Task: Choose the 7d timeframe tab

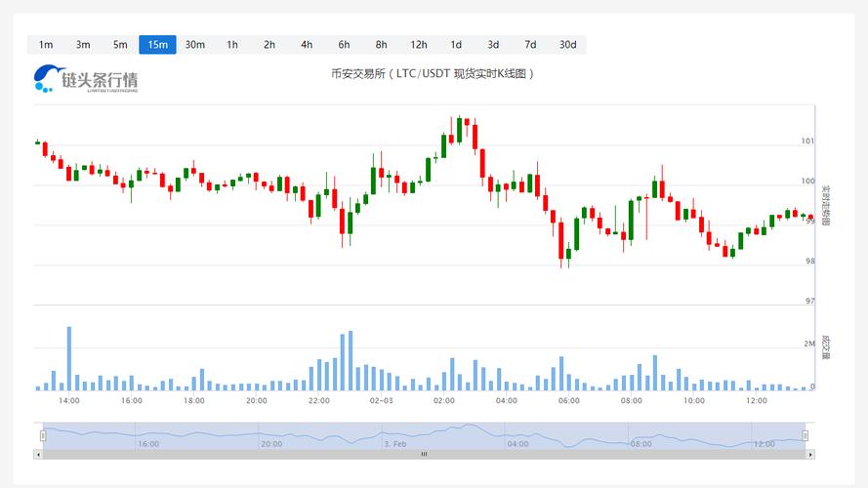Action: pos(530,44)
